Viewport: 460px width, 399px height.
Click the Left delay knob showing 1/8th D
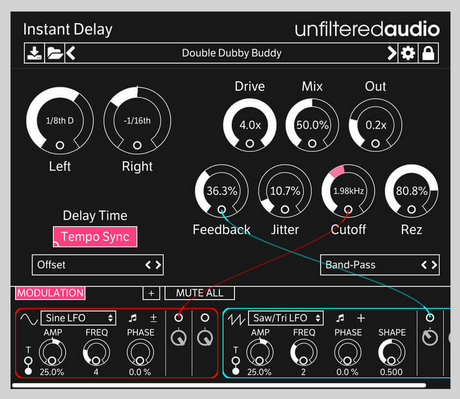(x=60, y=120)
